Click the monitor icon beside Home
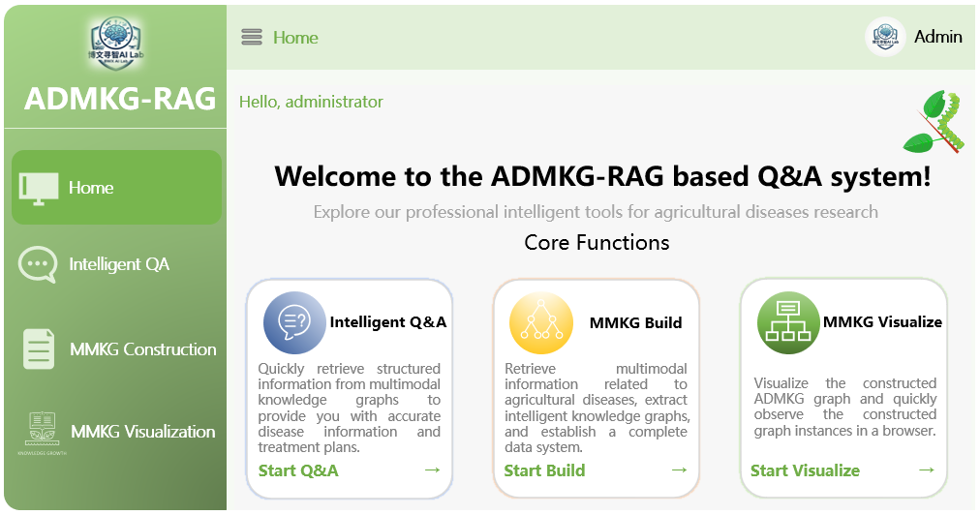Screen dimensions: 980x515 [38, 188]
